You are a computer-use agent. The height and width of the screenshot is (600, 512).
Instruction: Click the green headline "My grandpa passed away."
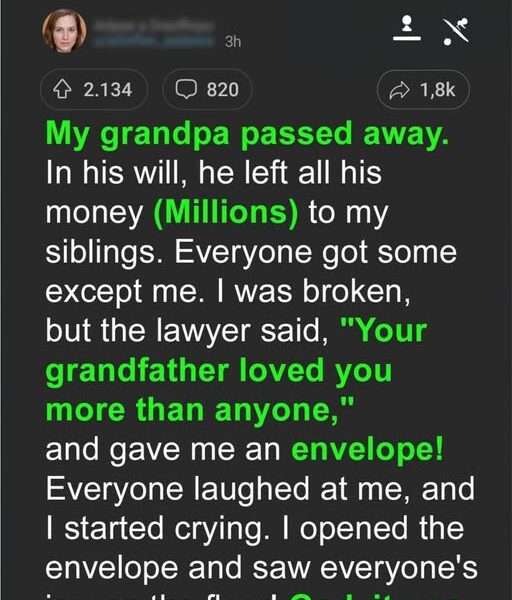coord(247,135)
